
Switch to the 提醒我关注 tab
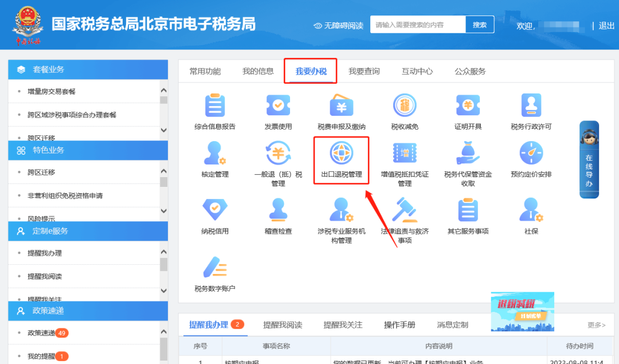coord(343,325)
